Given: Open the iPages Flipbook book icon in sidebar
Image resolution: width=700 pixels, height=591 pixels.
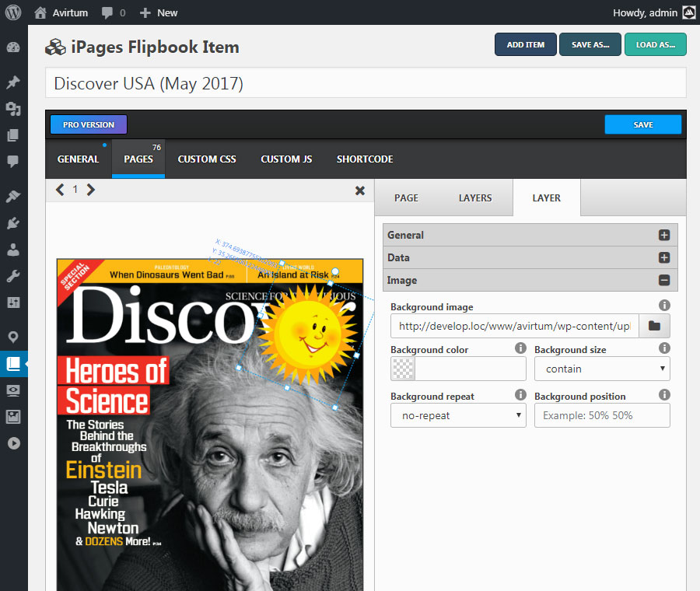Looking at the screenshot, I should (x=13, y=364).
